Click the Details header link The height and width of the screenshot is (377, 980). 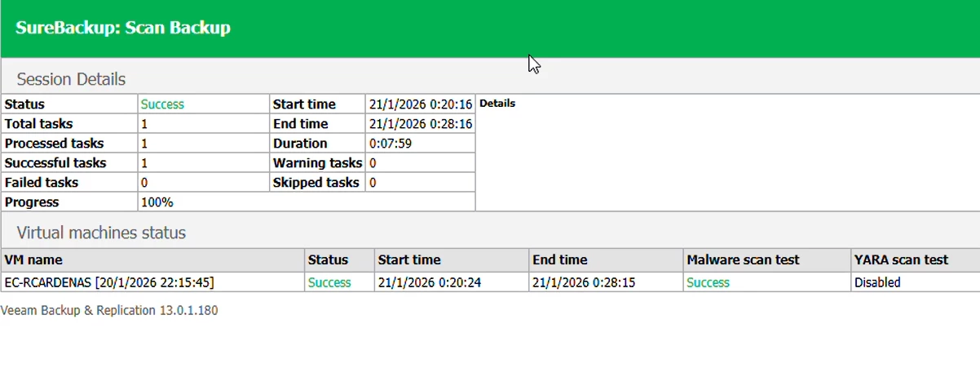coord(497,104)
